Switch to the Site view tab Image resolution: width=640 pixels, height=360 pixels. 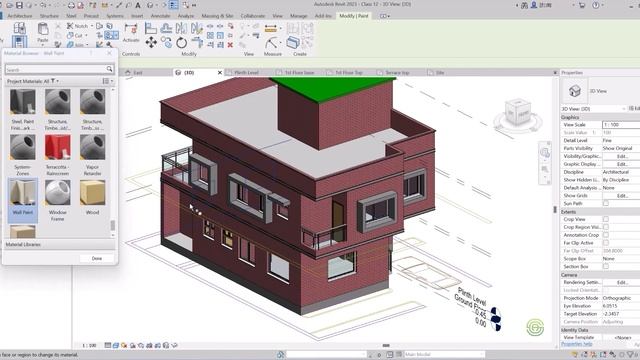click(x=440, y=73)
